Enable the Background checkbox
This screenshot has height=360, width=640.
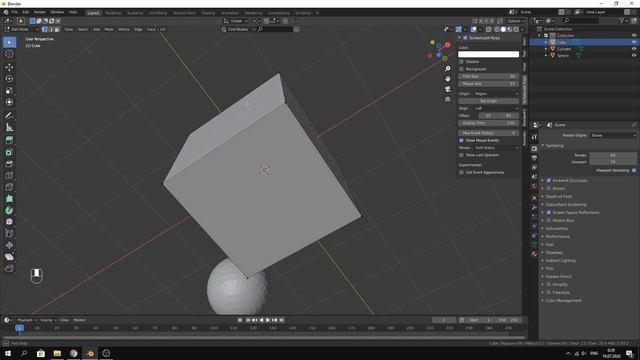tap(462, 69)
